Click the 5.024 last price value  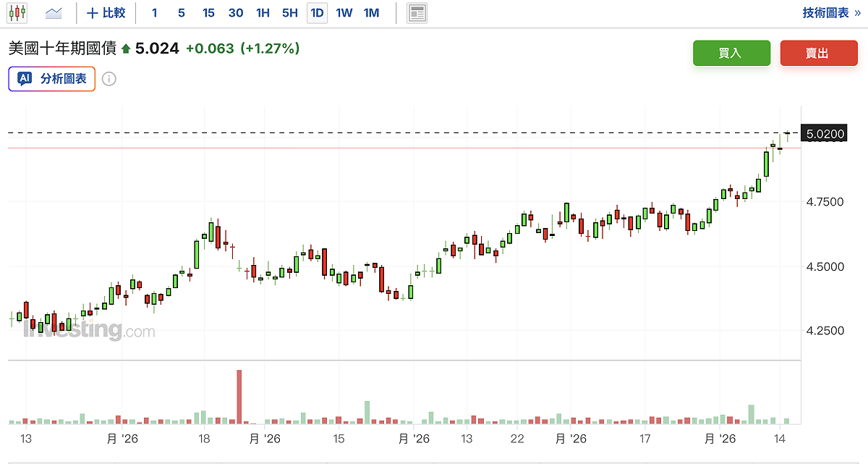tap(157, 48)
